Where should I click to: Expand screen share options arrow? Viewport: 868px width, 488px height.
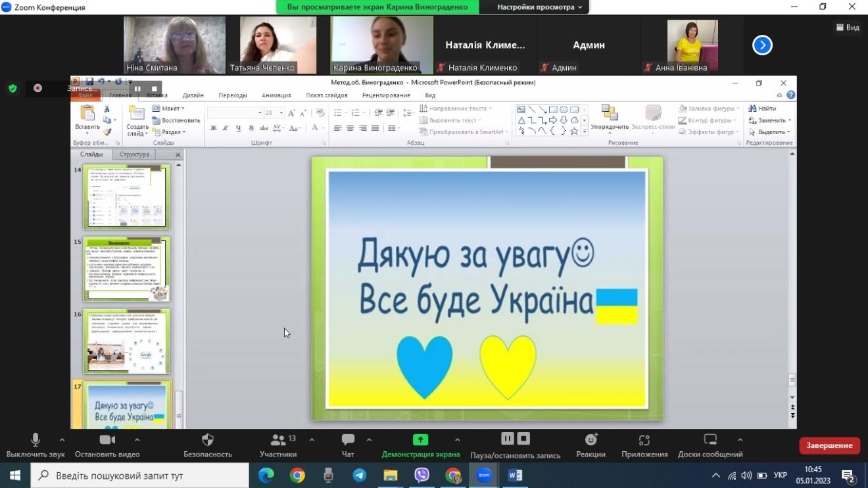[457, 439]
